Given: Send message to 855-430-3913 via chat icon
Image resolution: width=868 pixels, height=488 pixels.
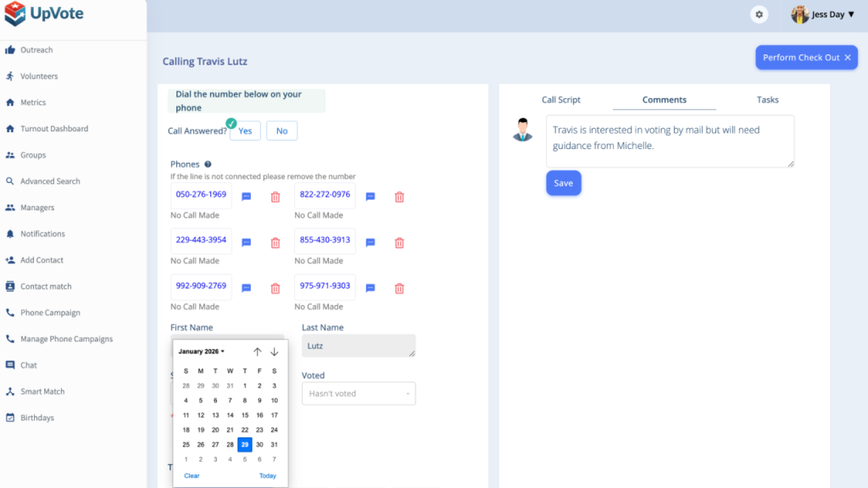Looking at the screenshot, I should click(370, 242).
